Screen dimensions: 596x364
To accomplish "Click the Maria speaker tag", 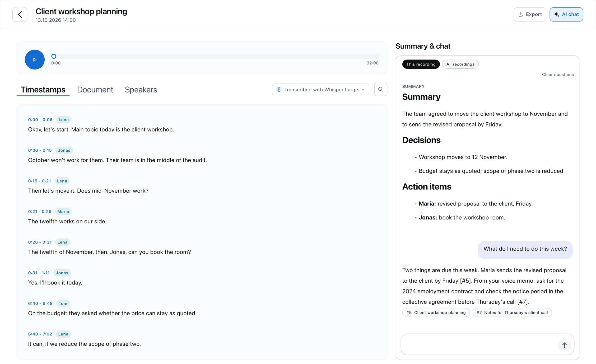I will click(x=63, y=212).
